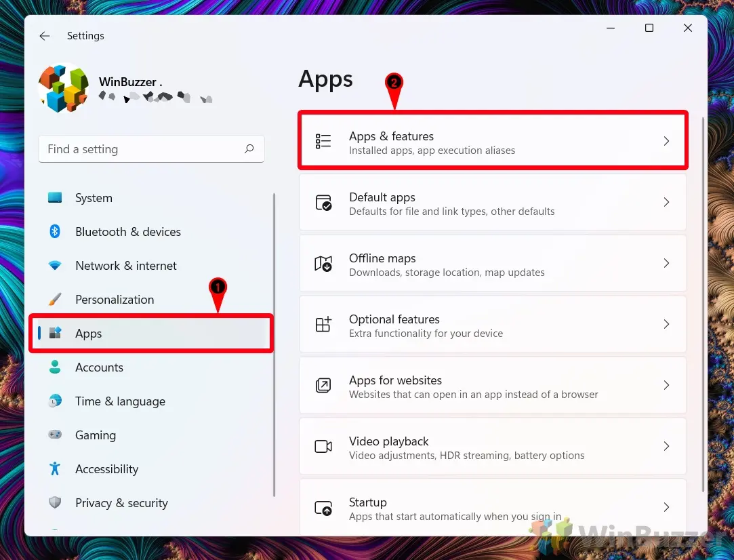This screenshot has height=560, width=734.
Task: Open Video playback settings
Action: (493, 446)
